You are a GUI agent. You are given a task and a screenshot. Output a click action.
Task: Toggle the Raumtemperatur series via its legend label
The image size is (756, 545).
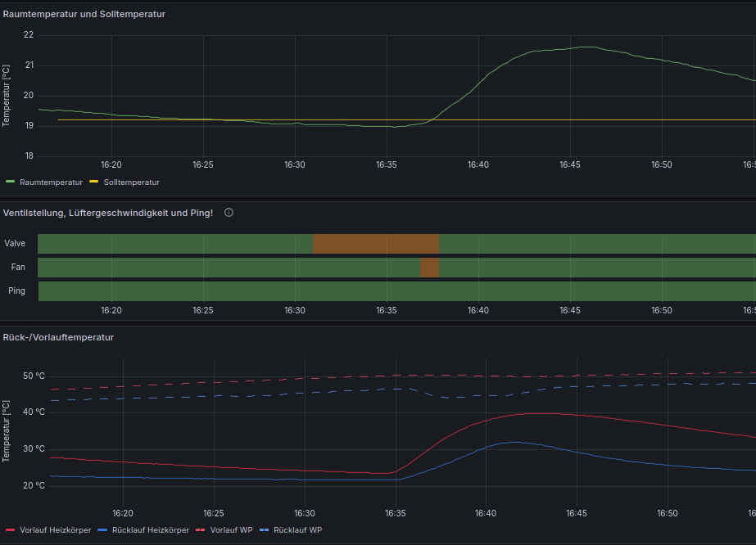coord(51,182)
